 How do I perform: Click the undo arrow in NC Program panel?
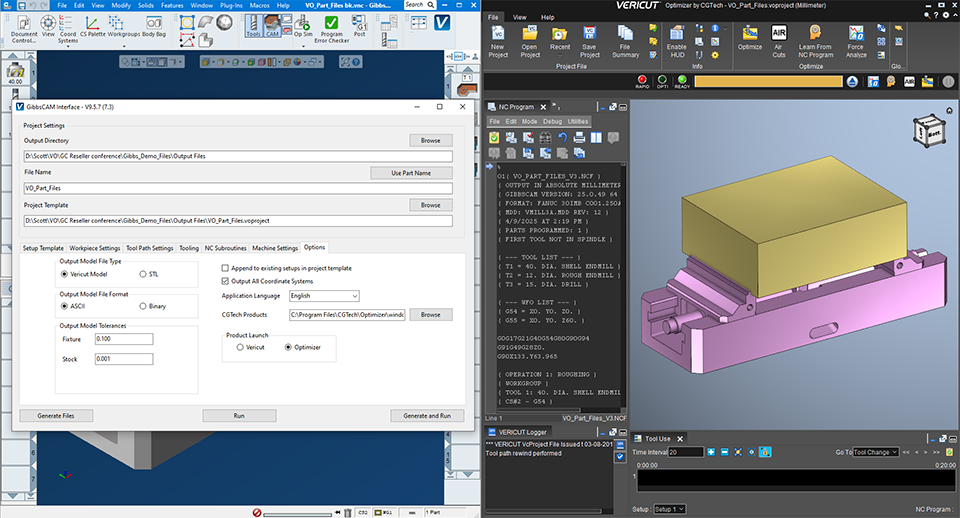[562, 138]
